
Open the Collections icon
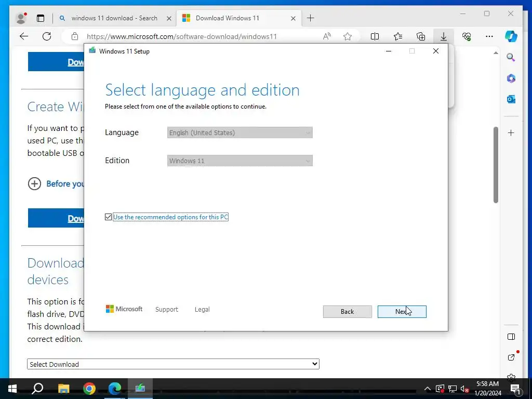pos(421,36)
